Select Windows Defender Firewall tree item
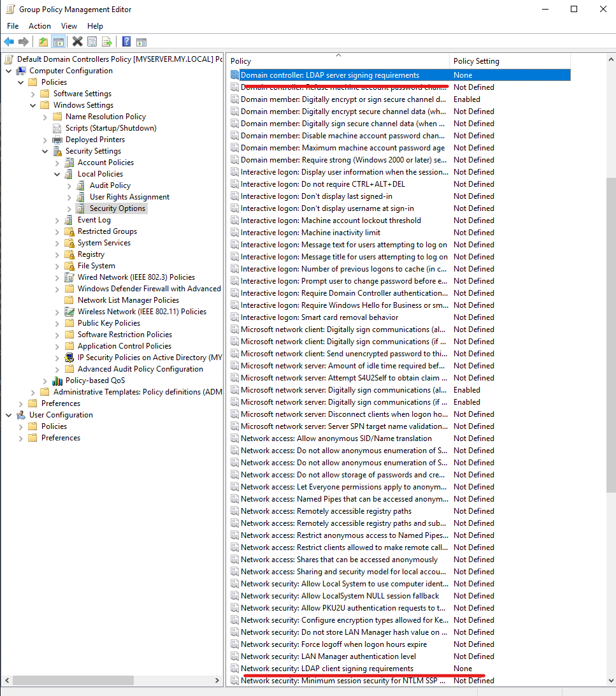This screenshot has height=696, width=616. click(x=148, y=289)
